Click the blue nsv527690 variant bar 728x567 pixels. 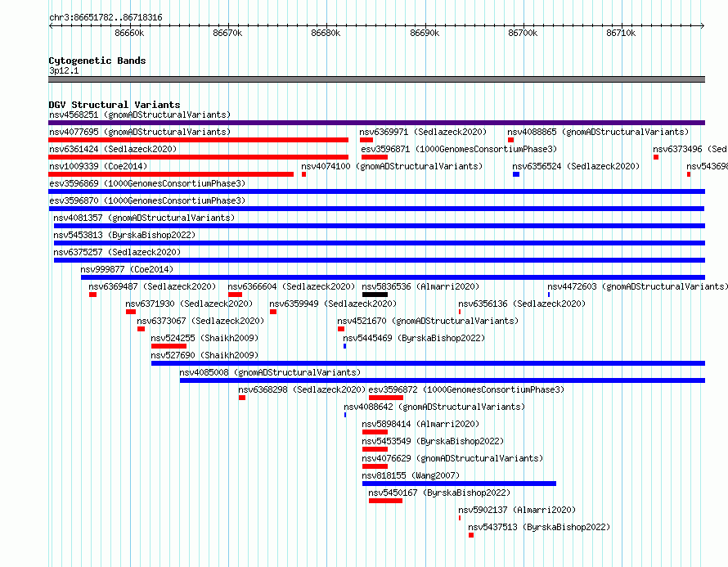coord(428,363)
